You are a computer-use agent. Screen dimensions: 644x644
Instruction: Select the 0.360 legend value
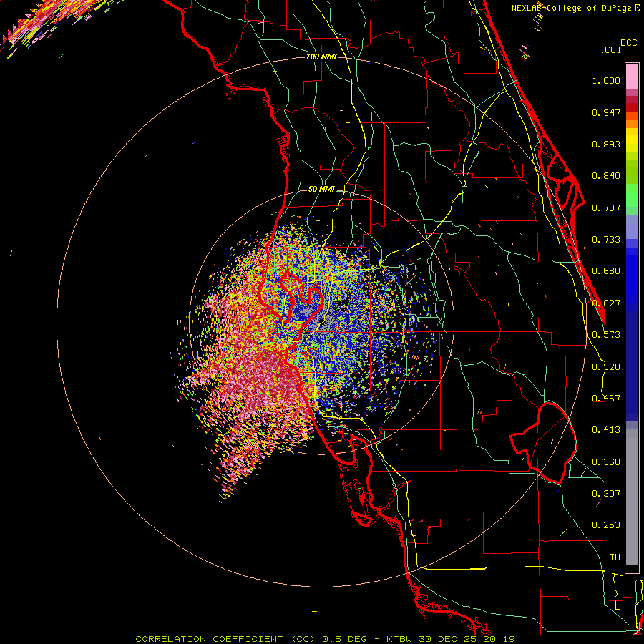pyautogui.click(x=606, y=462)
